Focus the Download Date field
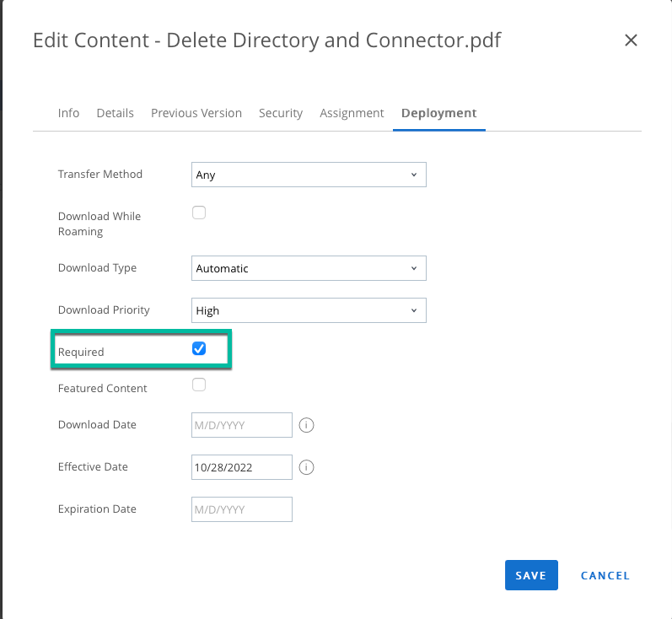This screenshot has width=672, height=619. [x=242, y=425]
